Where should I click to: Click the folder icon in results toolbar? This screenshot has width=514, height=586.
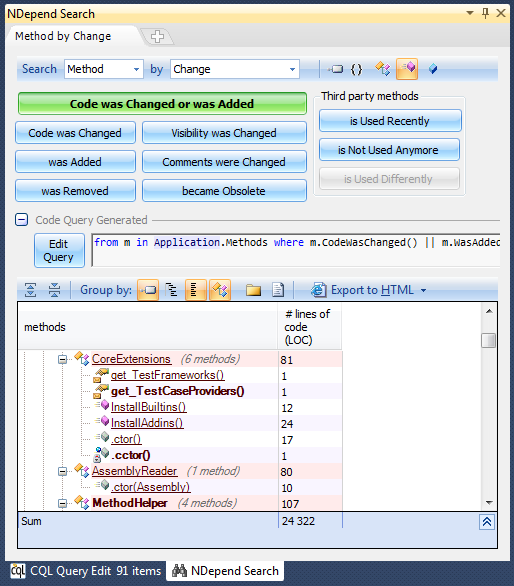tap(253, 290)
